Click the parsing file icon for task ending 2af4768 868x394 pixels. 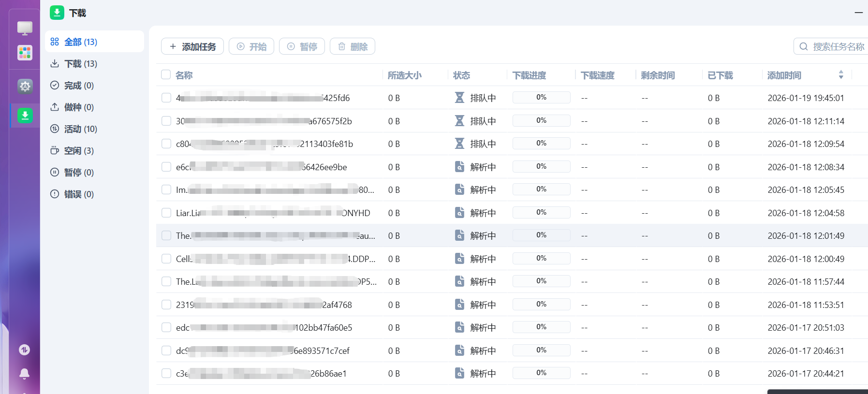459,305
